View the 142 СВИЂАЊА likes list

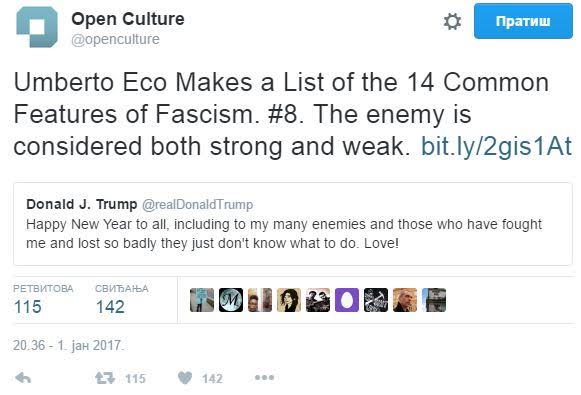pos(122,299)
